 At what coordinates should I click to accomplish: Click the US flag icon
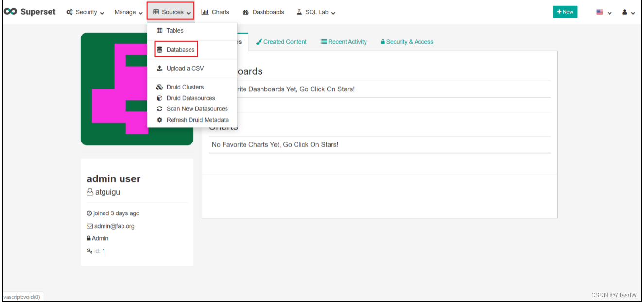pos(600,12)
